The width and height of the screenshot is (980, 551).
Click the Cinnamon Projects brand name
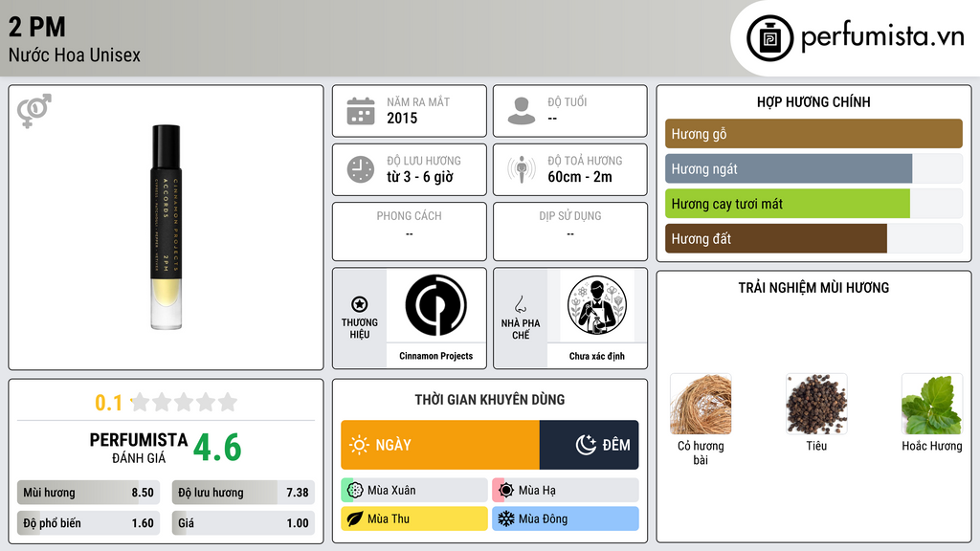pos(435,356)
